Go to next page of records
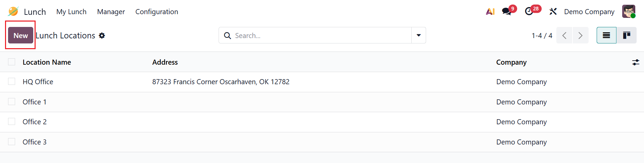 tap(581, 35)
